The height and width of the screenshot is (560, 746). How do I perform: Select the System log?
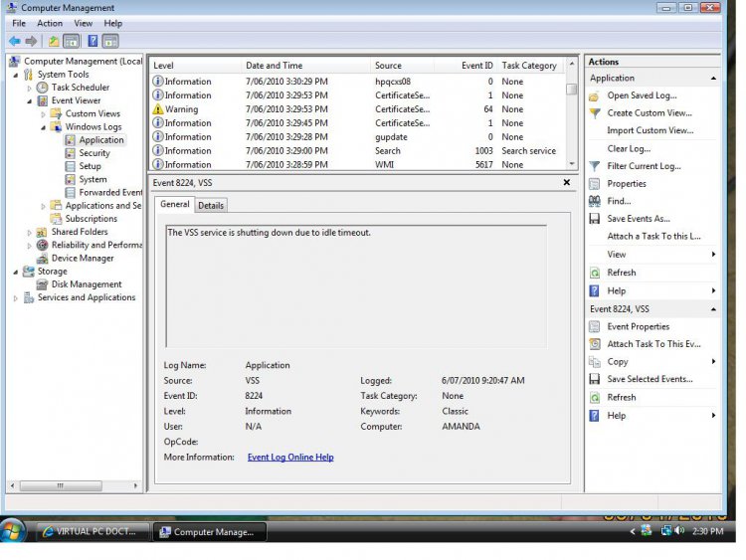click(93, 179)
